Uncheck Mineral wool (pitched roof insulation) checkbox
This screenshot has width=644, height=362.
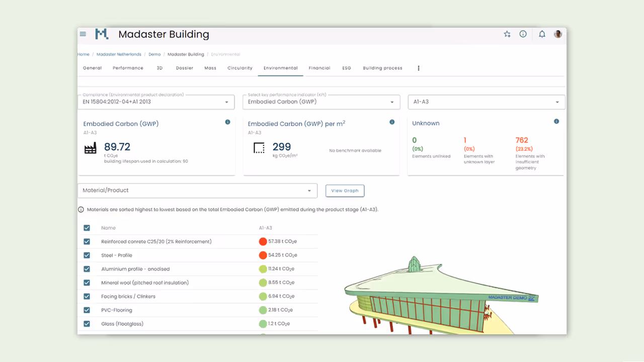[x=87, y=283]
